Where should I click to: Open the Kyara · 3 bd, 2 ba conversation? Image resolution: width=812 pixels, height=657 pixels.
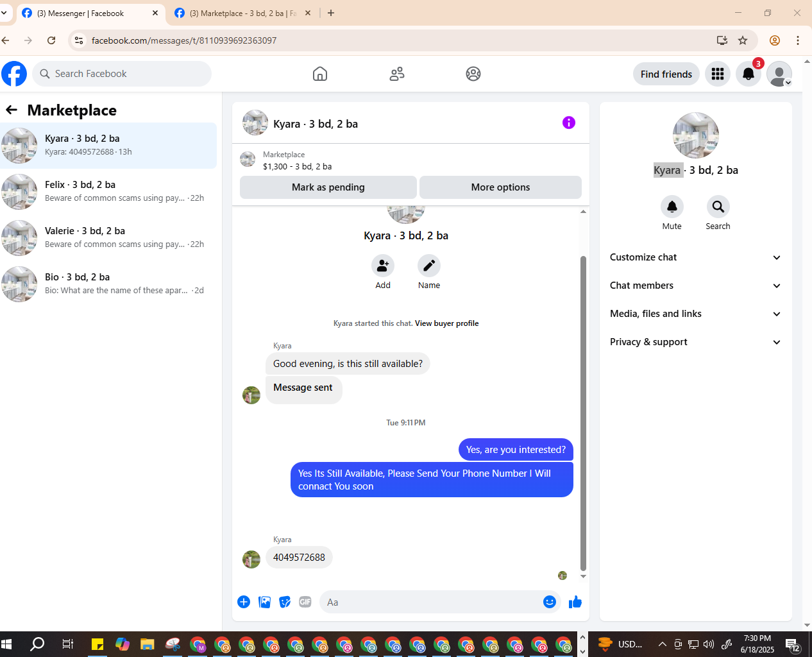pos(108,146)
